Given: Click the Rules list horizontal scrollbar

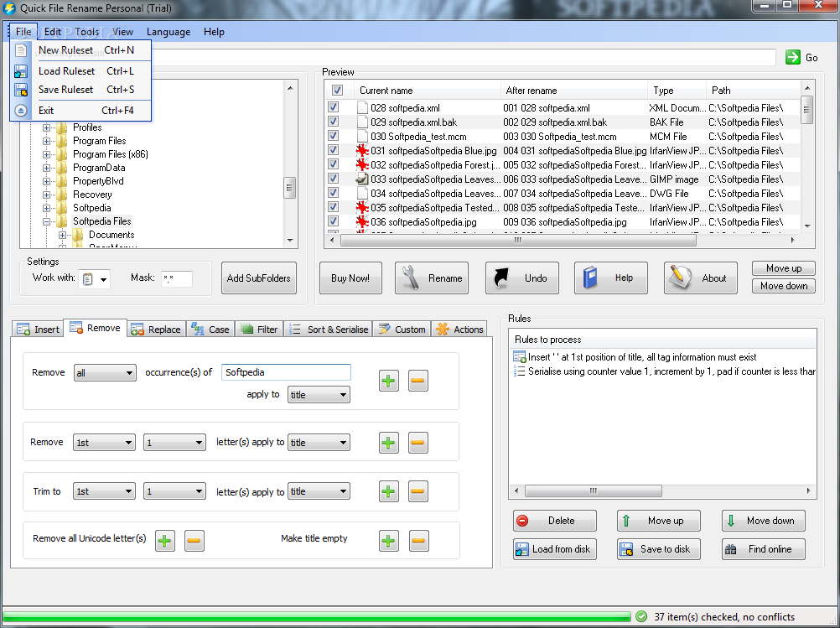Looking at the screenshot, I should [594, 490].
